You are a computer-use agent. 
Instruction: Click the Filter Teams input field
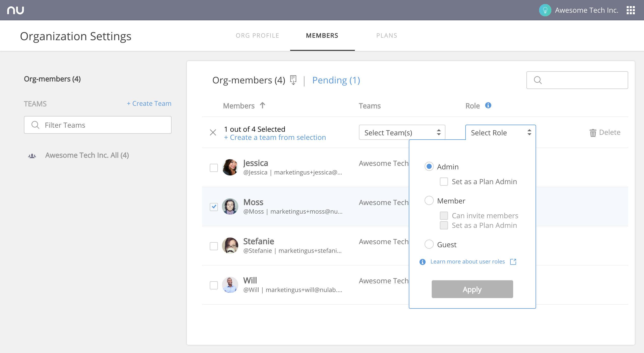98,125
